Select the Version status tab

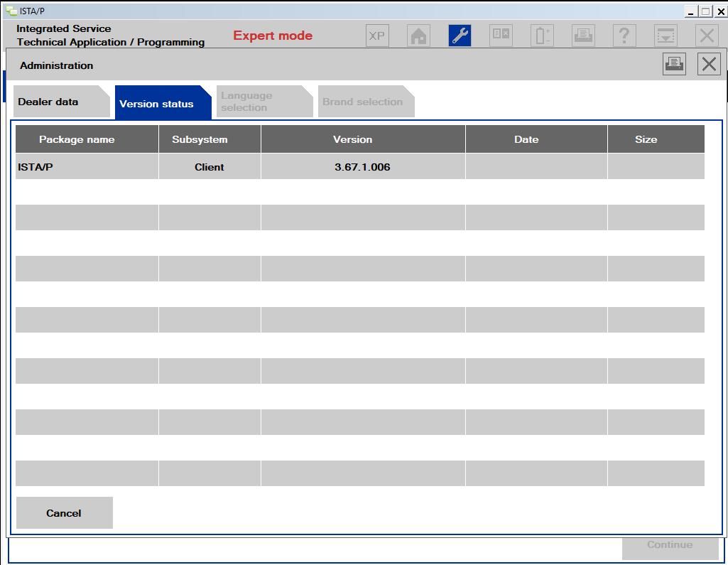click(163, 103)
